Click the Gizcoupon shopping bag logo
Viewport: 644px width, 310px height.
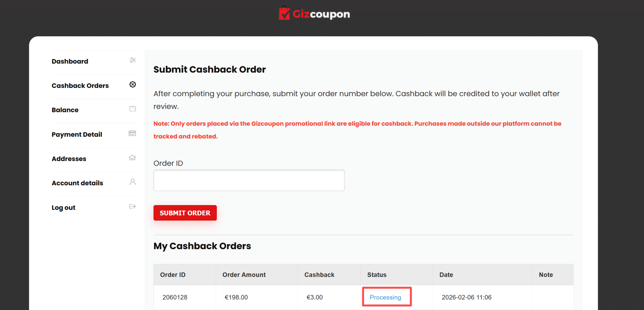click(x=285, y=13)
